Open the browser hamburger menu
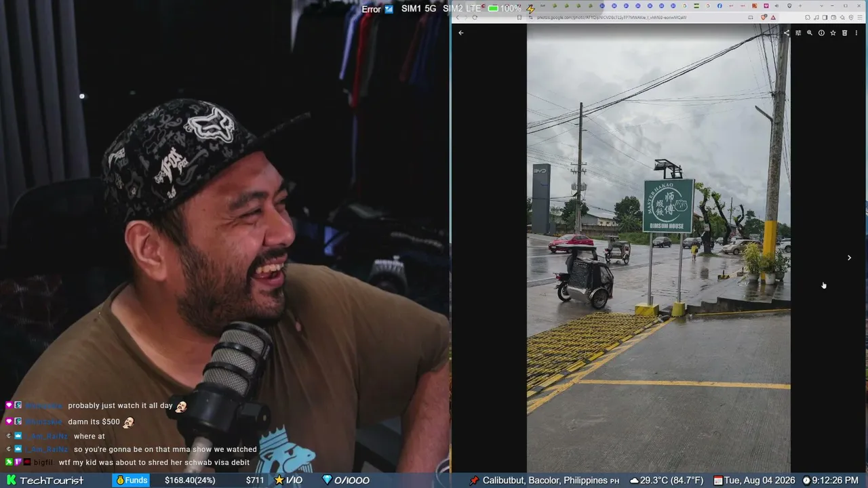Viewport: 868px width, 488px height. point(861,18)
